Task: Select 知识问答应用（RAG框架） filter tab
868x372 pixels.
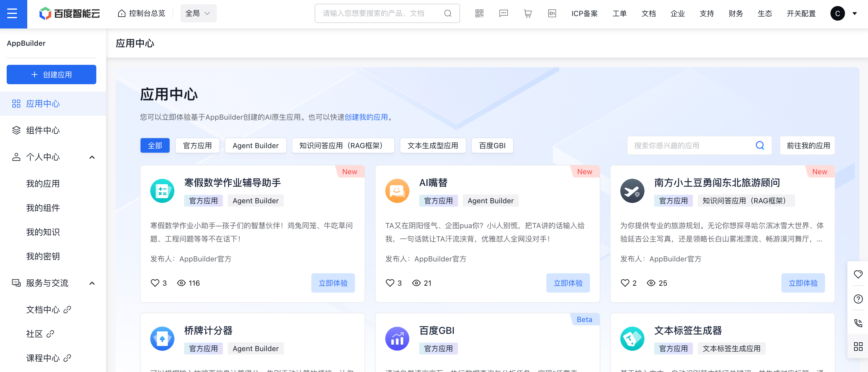Action: [x=343, y=146]
